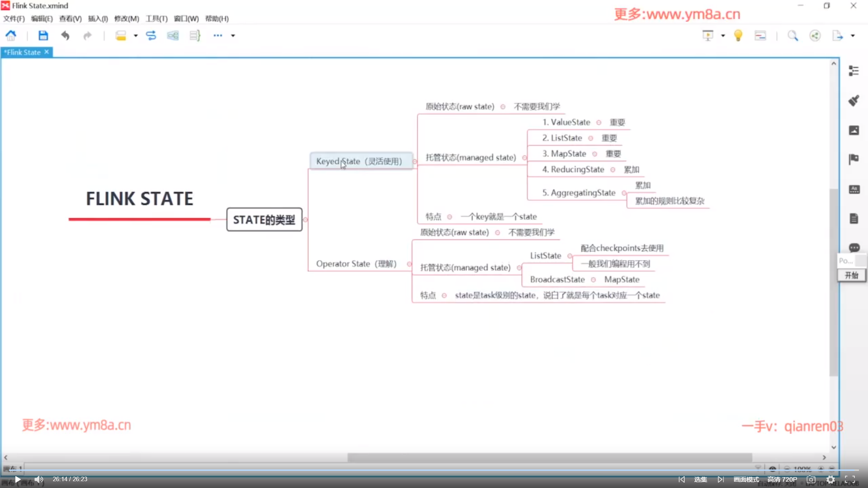Open the Markers flag panel

pos(854,159)
